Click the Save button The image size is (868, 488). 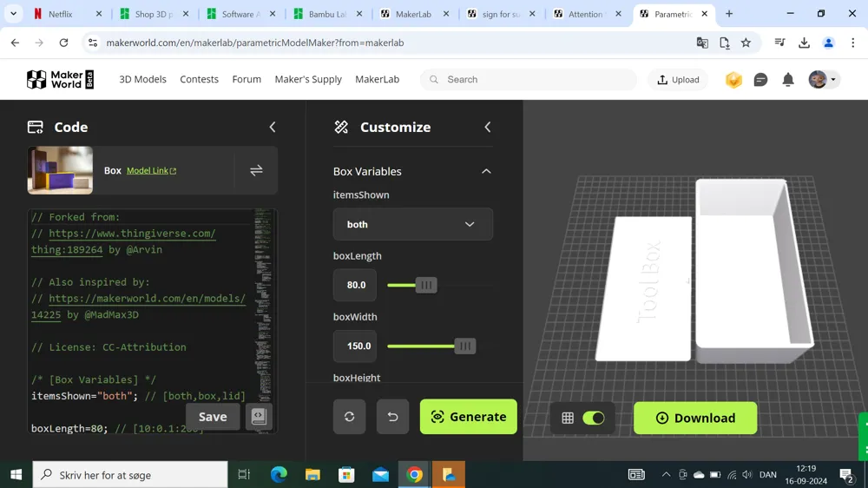point(213,417)
